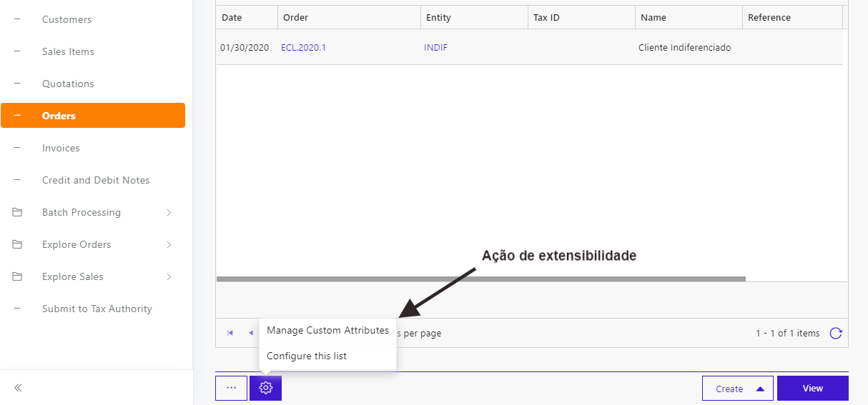Open order ECL.2020.1 link
The height and width of the screenshot is (405, 868).
[x=303, y=48]
